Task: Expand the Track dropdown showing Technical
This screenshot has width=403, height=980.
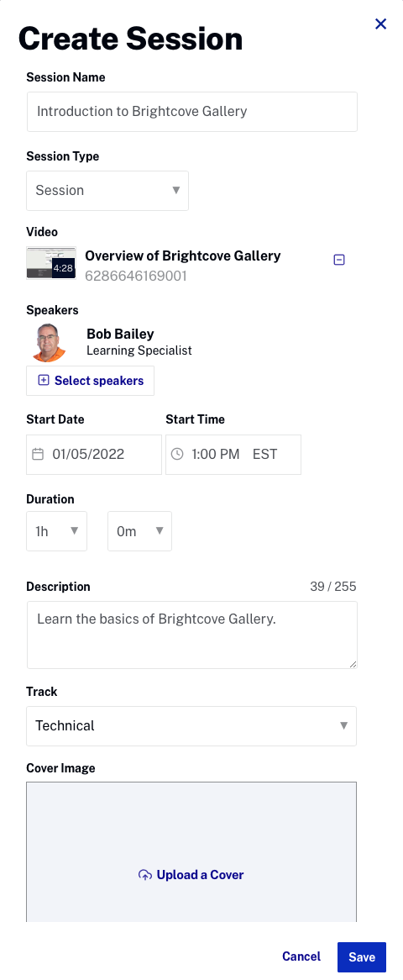Action: click(x=191, y=726)
